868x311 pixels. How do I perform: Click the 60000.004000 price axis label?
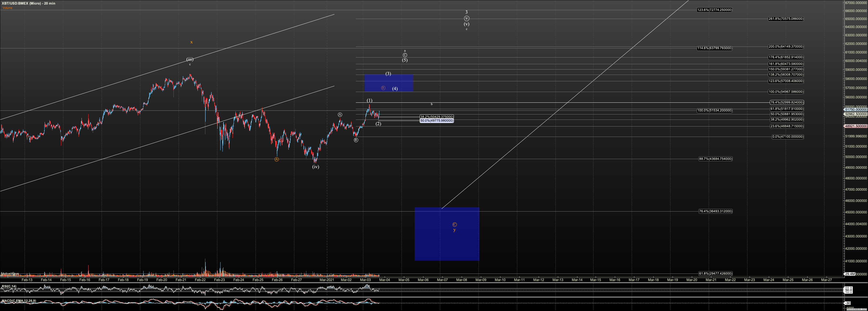click(856, 61)
